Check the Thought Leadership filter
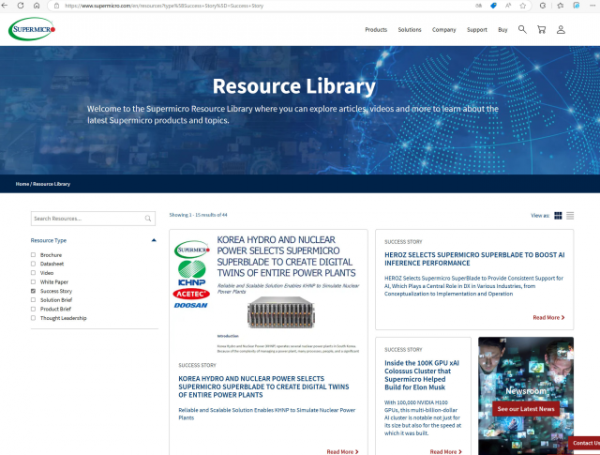 pos(33,318)
